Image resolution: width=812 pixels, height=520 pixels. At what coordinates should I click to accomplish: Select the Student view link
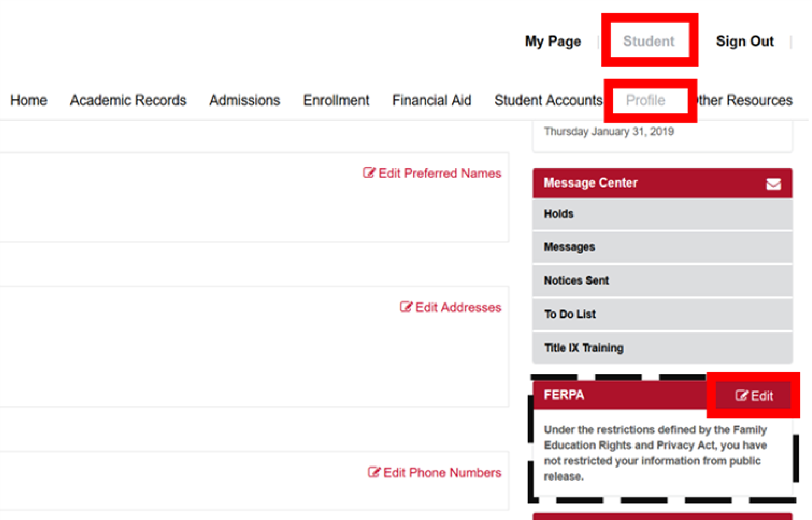[649, 41]
